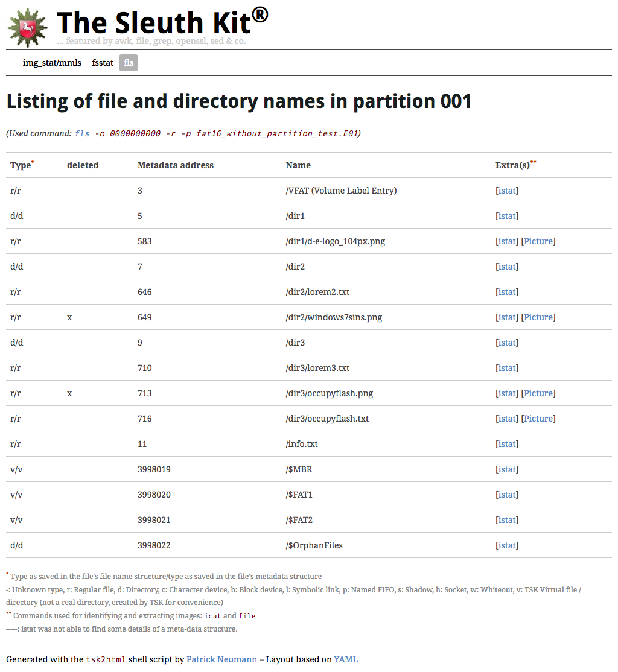Image resolution: width=618 pixels, height=672 pixels.
Task: View Picture for occupyflash.txt
Action: 538,418
